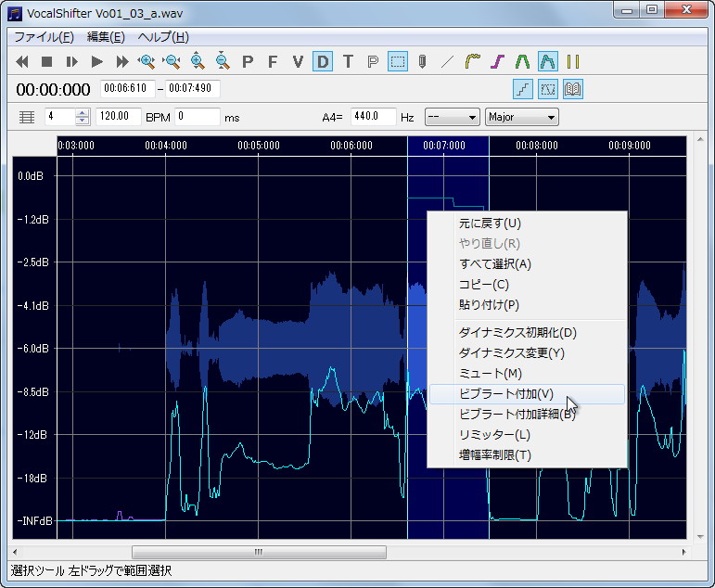Click the beat count field showing 4
715x588 pixels.
point(60,117)
